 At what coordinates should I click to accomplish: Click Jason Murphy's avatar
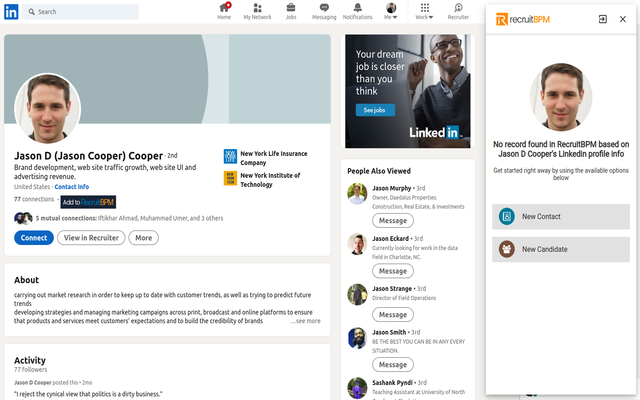pyautogui.click(x=357, y=193)
